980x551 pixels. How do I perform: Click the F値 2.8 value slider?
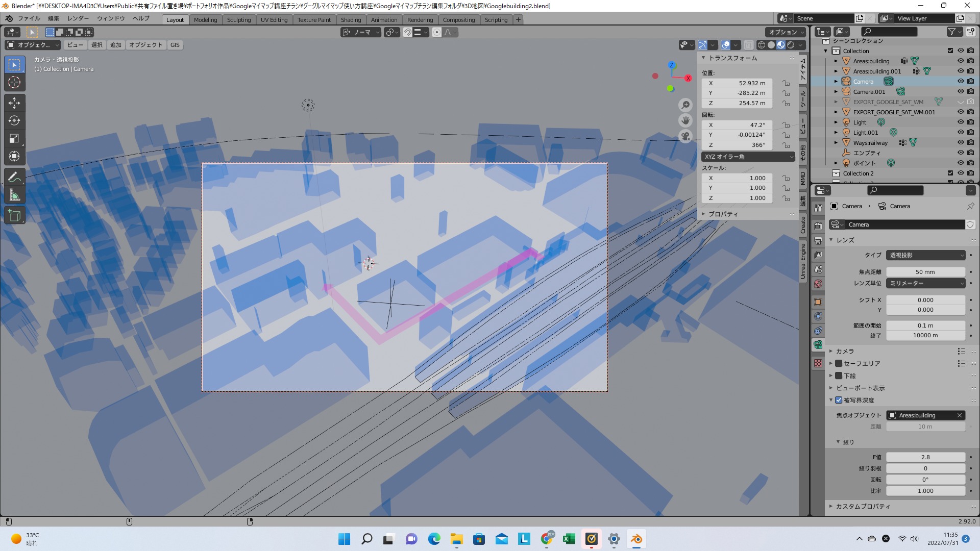click(x=925, y=457)
